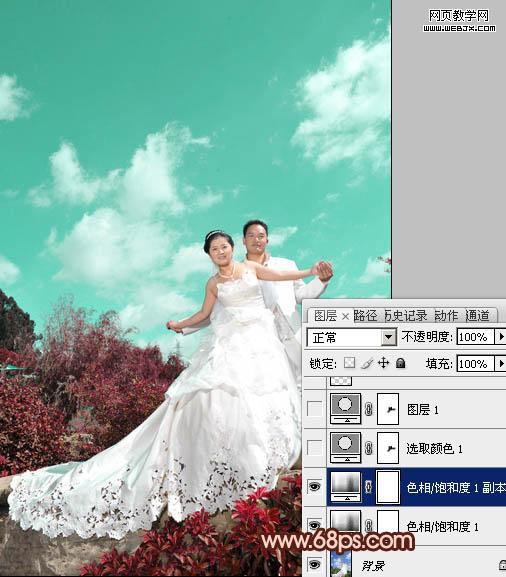Show the 选取颜色 1 layer visibility box

(x=314, y=448)
